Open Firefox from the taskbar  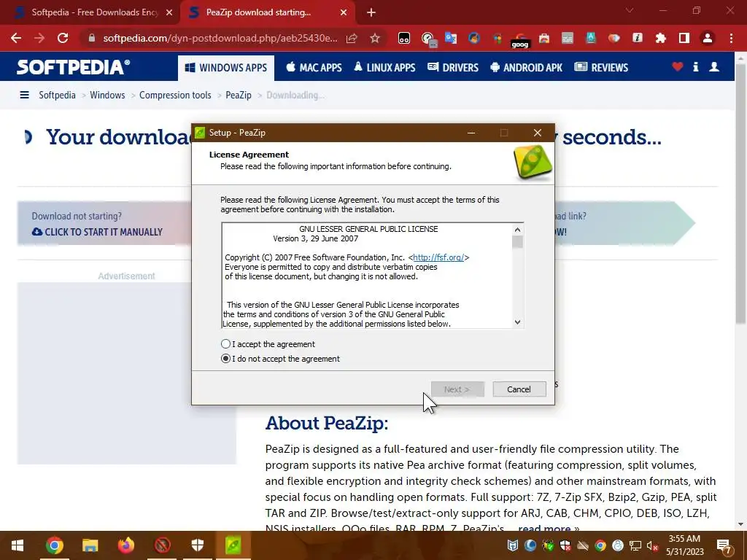[x=125, y=545]
